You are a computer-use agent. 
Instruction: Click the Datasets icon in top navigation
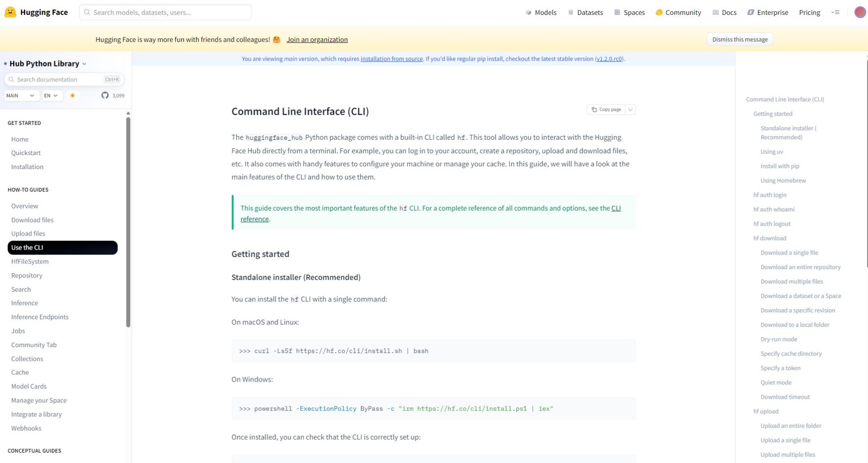[571, 13]
